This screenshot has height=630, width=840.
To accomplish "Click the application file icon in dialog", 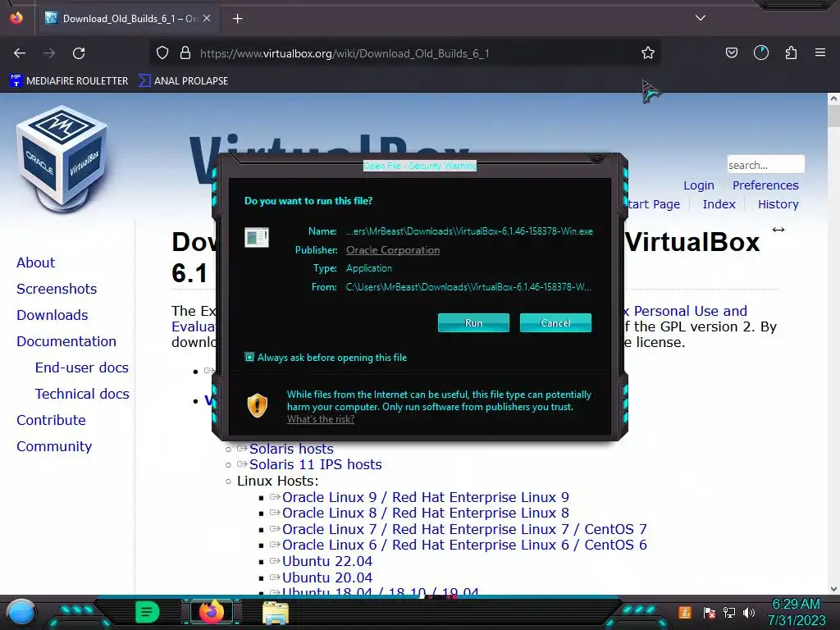I will [257, 237].
